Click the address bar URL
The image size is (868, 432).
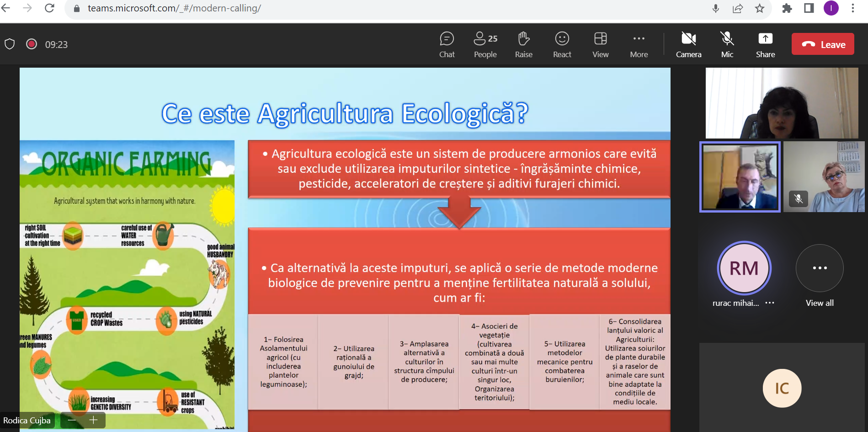[174, 8]
